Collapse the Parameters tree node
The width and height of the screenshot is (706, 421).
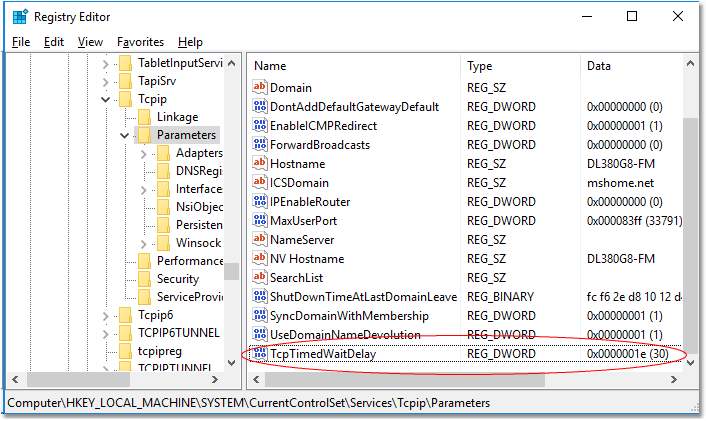tap(125, 135)
